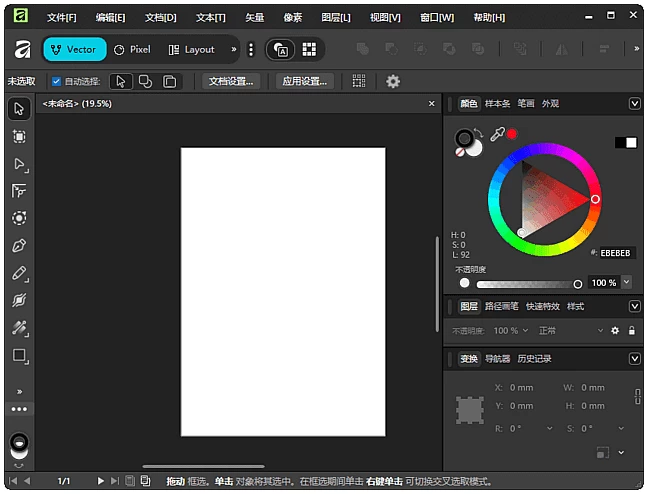This screenshot has height=494, width=648.
Task: Select the Pencil tool
Action: [19, 273]
